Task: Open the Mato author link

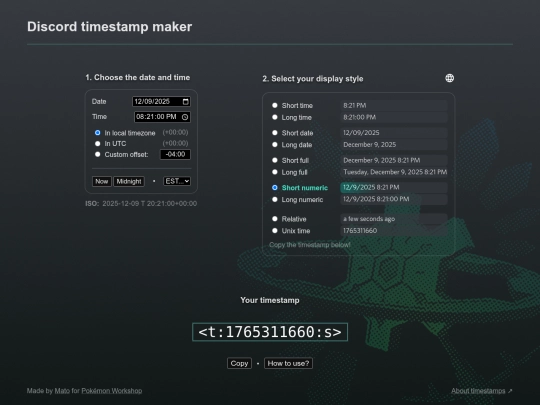Action: click(62, 391)
